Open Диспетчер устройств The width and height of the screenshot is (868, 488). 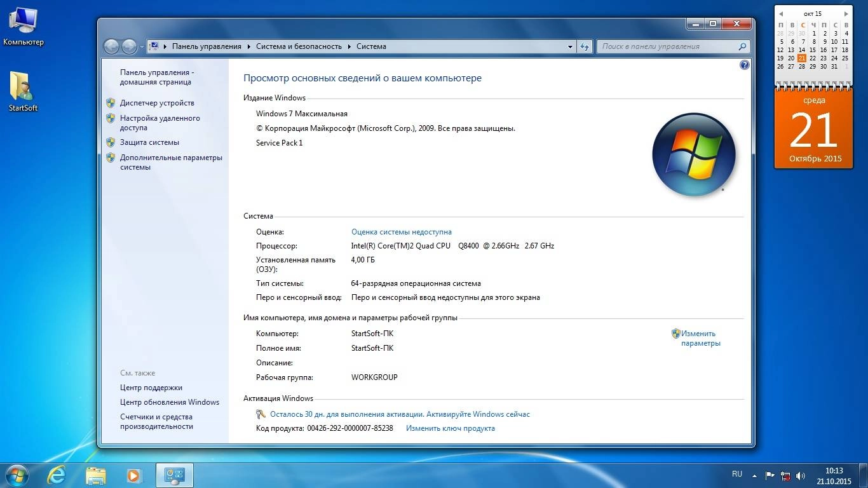(x=157, y=103)
